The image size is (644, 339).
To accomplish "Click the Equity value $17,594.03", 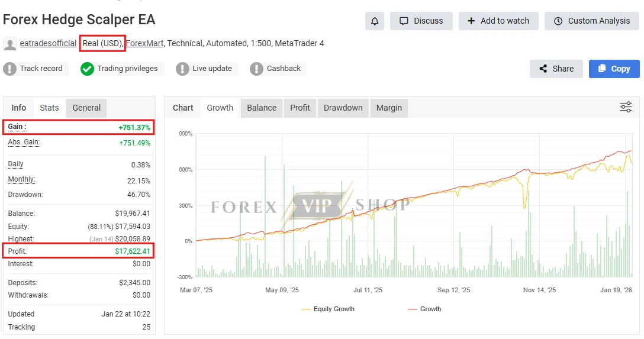I will (x=132, y=227).
